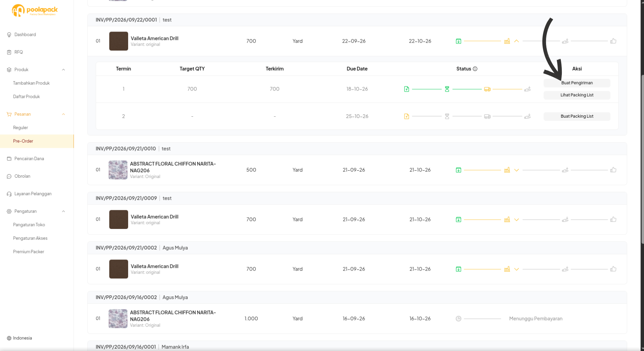
Task: Click clock icon beside Menunggu Pembayaran
Action: 459,318
